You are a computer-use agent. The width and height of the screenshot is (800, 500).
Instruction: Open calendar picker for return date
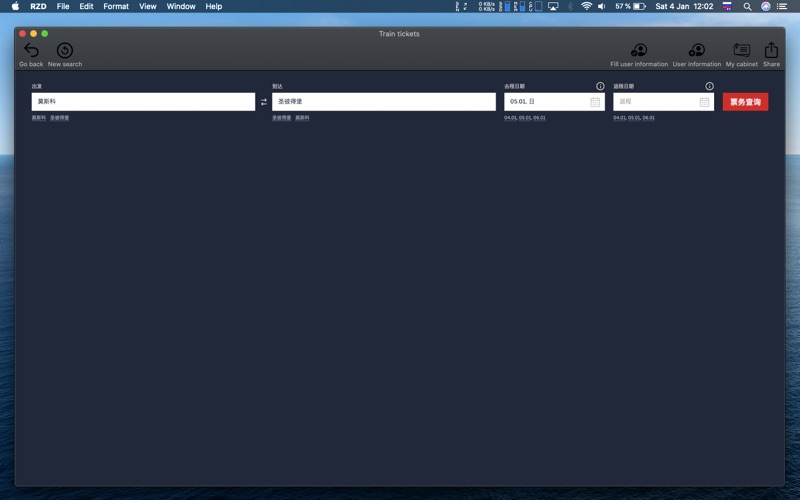pyautogui.click(x=704, y=102)
